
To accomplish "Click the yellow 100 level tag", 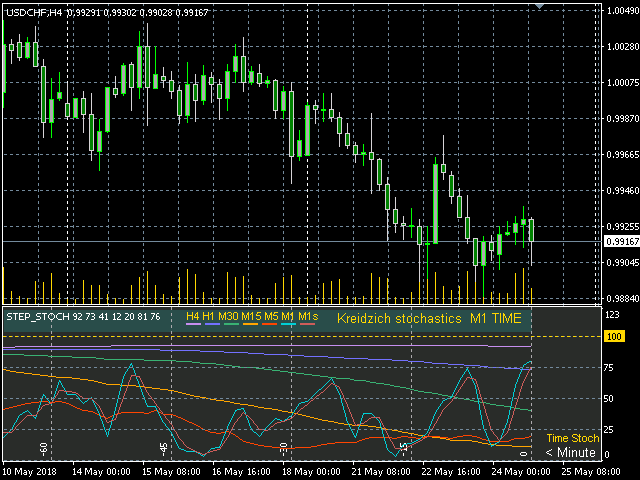I will coord(614,338).
